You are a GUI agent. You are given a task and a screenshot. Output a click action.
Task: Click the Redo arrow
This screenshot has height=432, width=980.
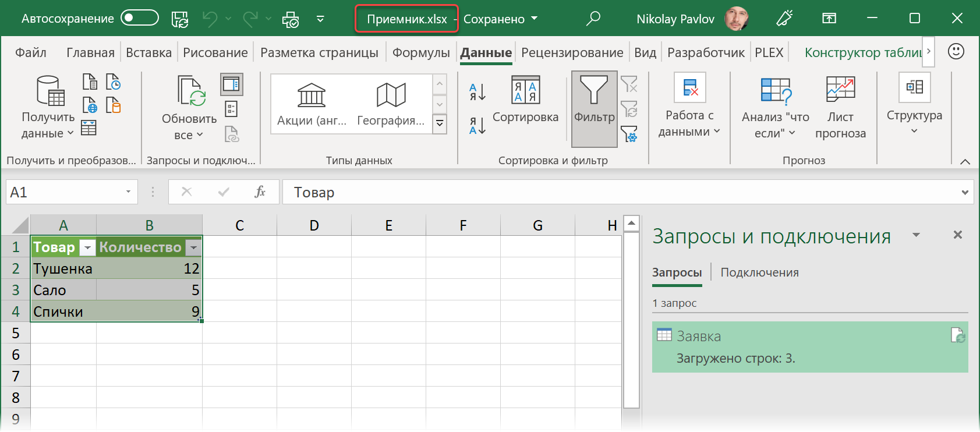(x=250, y=19)
